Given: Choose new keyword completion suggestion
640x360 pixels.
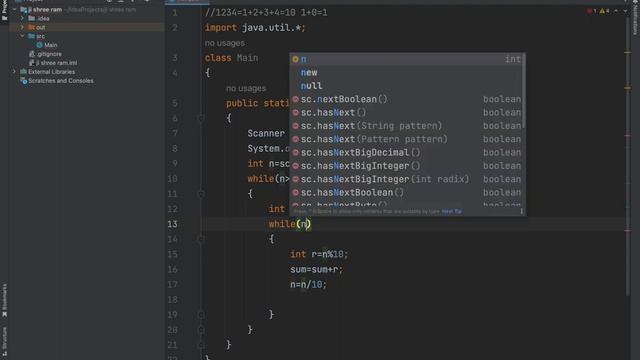Looking at the screenshot, I should point(407,73).
